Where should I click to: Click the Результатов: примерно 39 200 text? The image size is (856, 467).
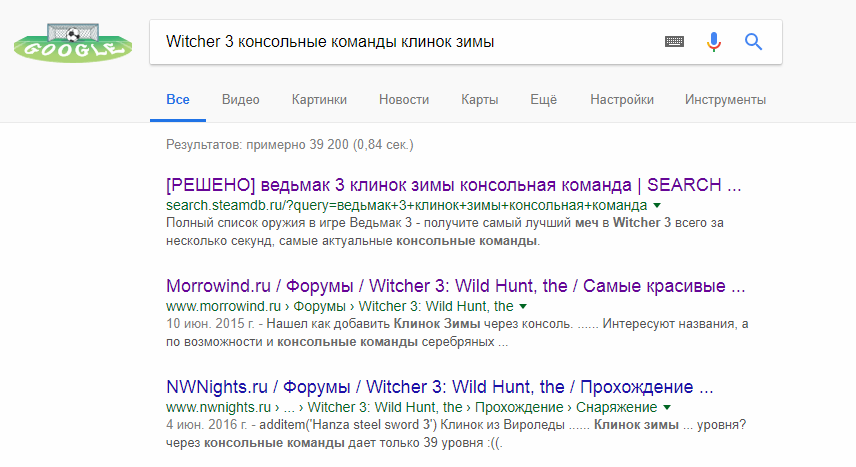pos(290,145)
